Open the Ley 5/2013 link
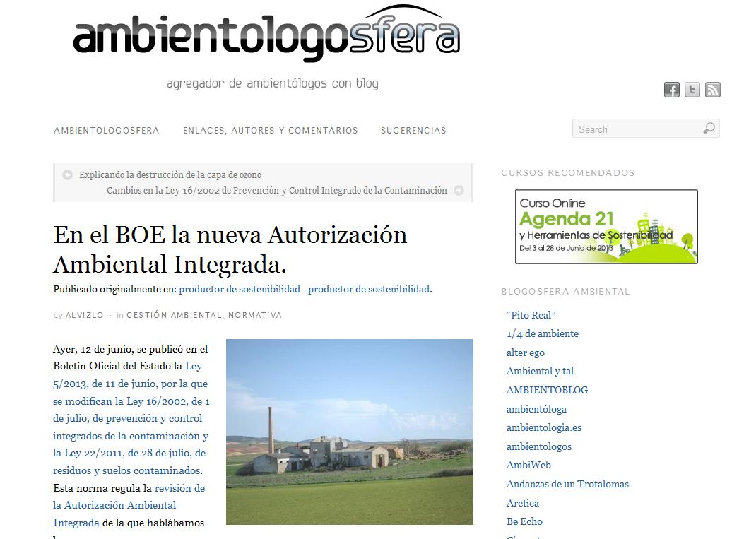 pos(131,418)
